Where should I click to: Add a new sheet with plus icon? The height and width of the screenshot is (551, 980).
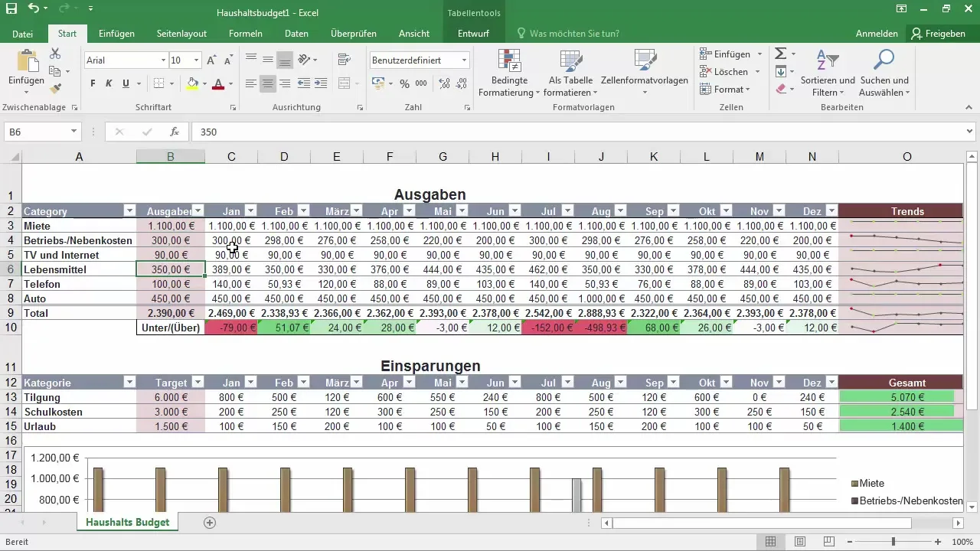click(x=210, y=522)
